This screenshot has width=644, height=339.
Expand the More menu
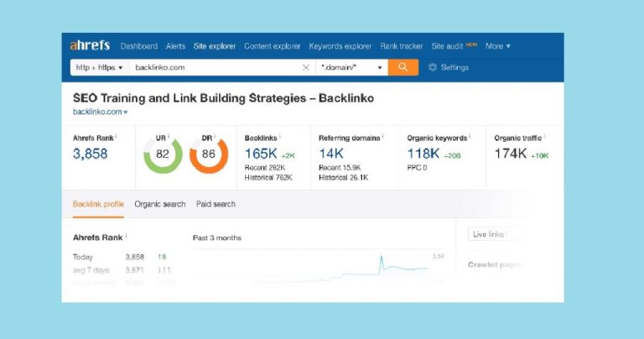[x=497, y=46]
